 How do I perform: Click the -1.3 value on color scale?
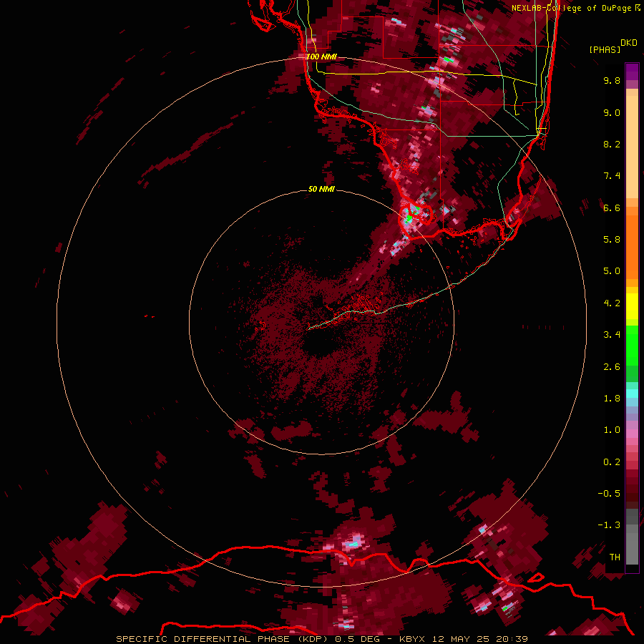609,525
